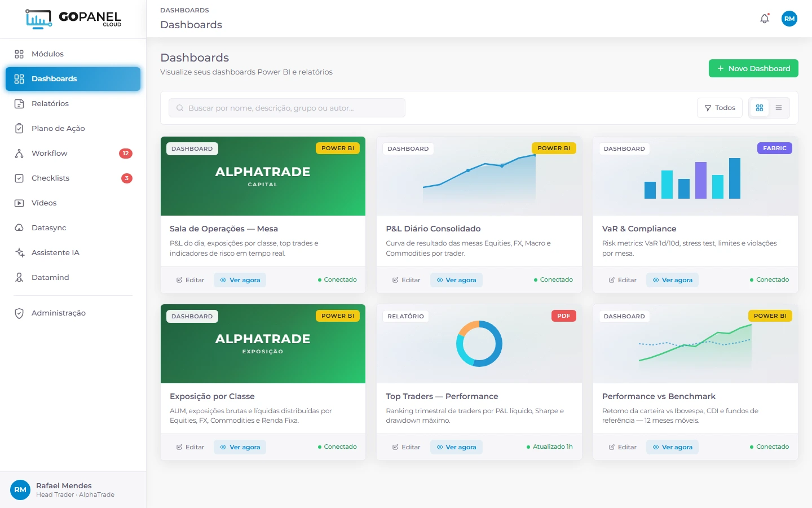The width and height of the screenshot is (812, 508).
Task: Ver agora on VaR & Compliance card
Action: click(x=672, y=280)
